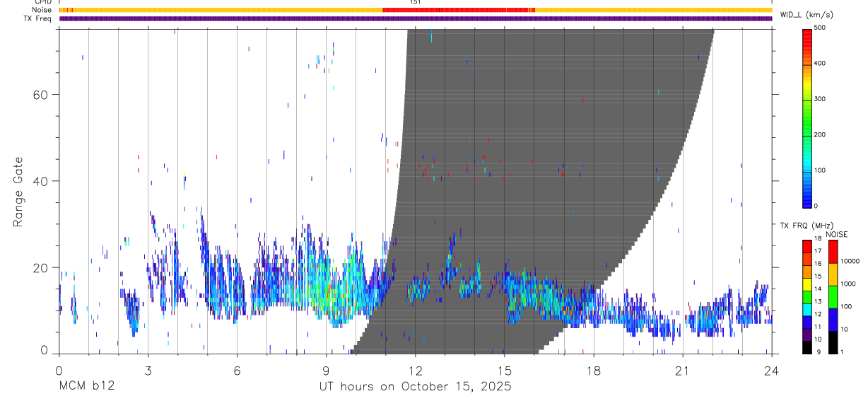This screenshot has height=401, width=868.
Task: Click the "10000" label on NOISE legend
Action: point(850,262)
